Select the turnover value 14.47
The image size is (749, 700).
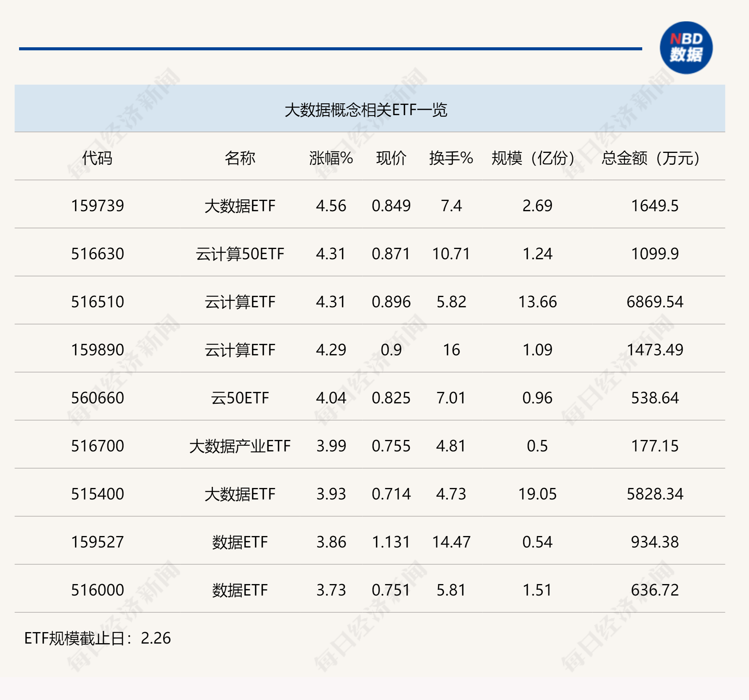[451, 542]
